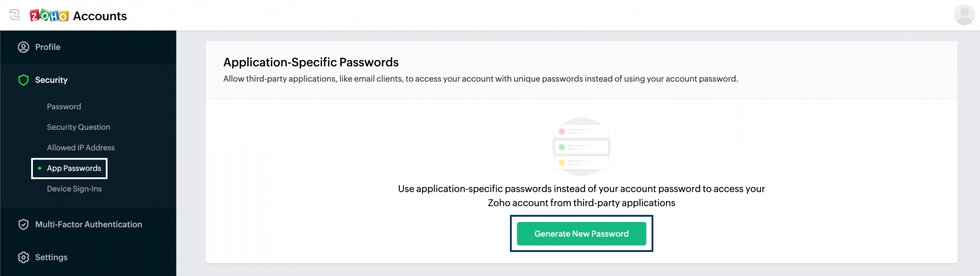Image resolution: width=980 pixels, height=276 pixels.
Task: Expand the Settings section label
Action: (51, 257)
